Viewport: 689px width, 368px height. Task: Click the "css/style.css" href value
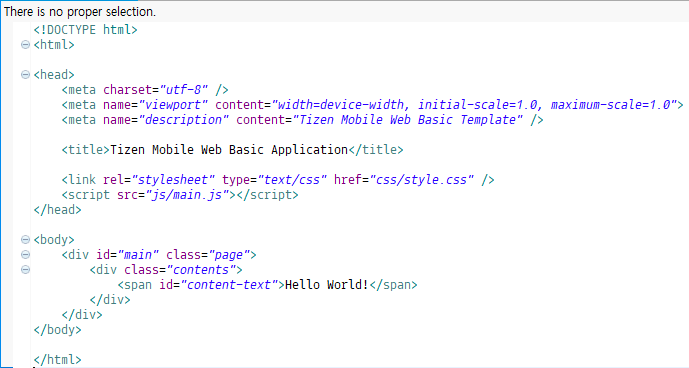tap(422, 179)
